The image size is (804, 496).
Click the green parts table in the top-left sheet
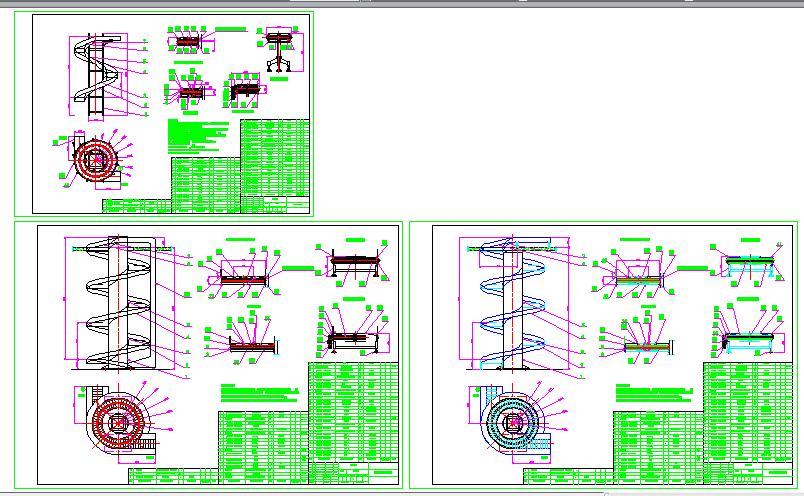(x=206, y=167)
